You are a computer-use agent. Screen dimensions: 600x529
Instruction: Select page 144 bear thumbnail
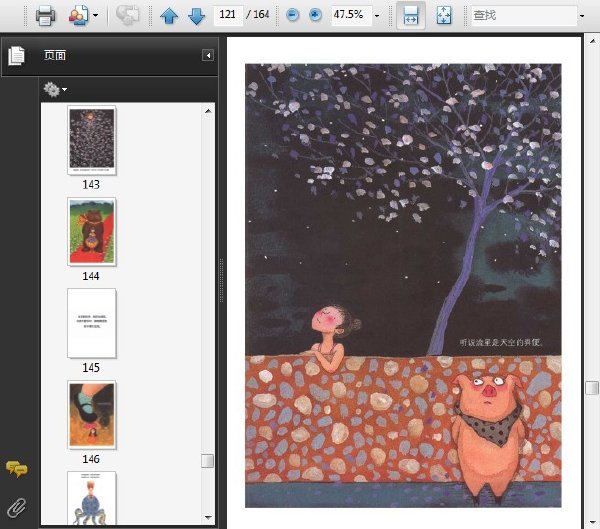click(x=92, y=232)
